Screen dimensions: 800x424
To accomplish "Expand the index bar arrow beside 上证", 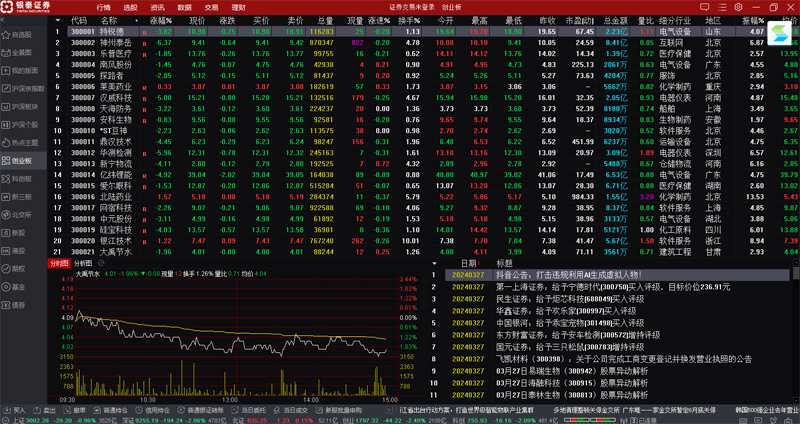I will 6,420.
